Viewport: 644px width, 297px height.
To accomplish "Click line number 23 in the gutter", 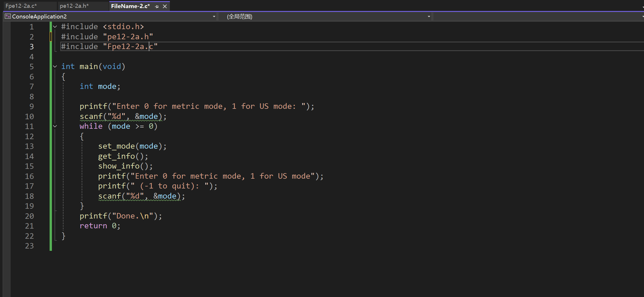I will [29, 246].
